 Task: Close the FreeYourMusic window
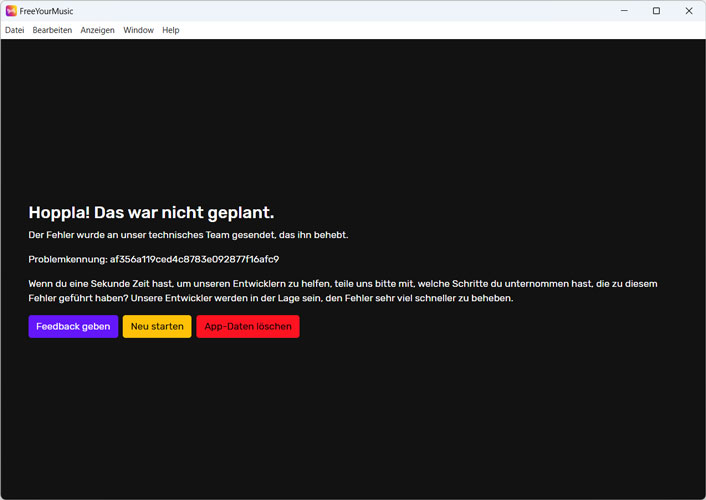click(x=689, y=11)
